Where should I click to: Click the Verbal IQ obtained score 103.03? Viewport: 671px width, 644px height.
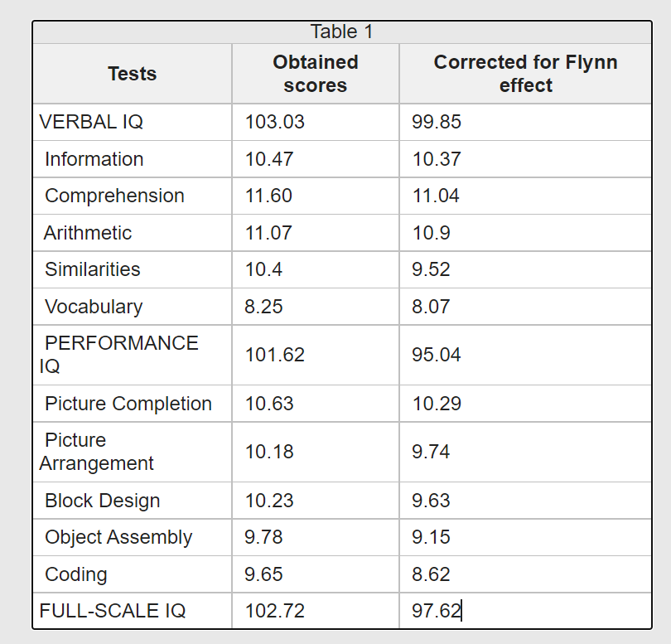coord(275,122)
